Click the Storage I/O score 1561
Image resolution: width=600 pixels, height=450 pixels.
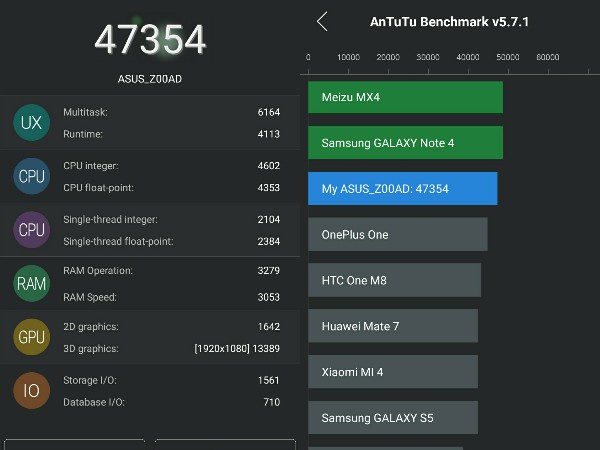coord(269,380)
